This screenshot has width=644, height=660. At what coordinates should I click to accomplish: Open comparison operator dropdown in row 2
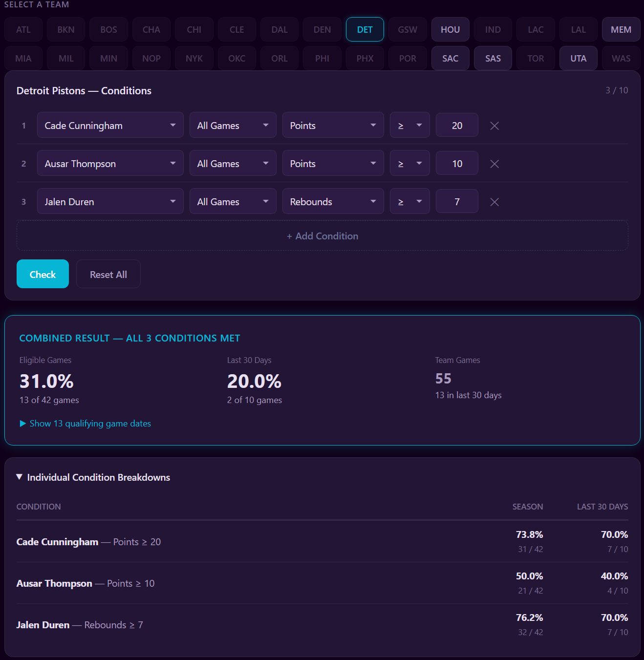coord(410,163)
